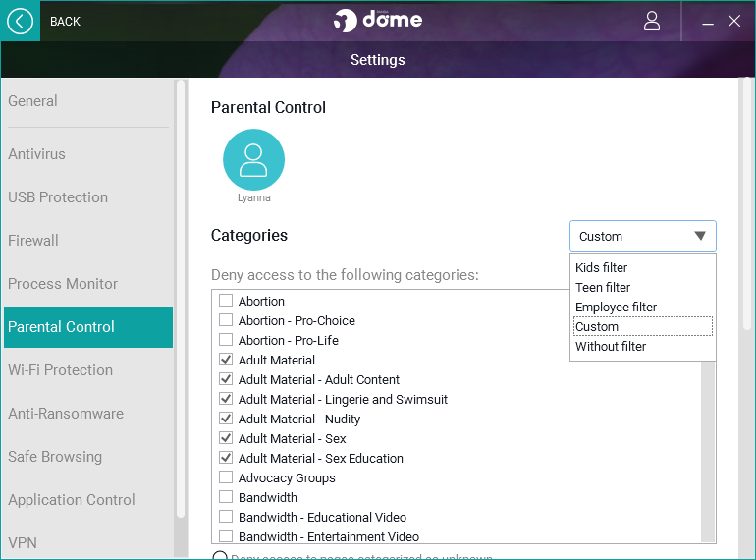The height and width of the screenshot is (560, 756).
Task: Minimize the Dome window
Action: pyautogui.click(x=708, y=21)
